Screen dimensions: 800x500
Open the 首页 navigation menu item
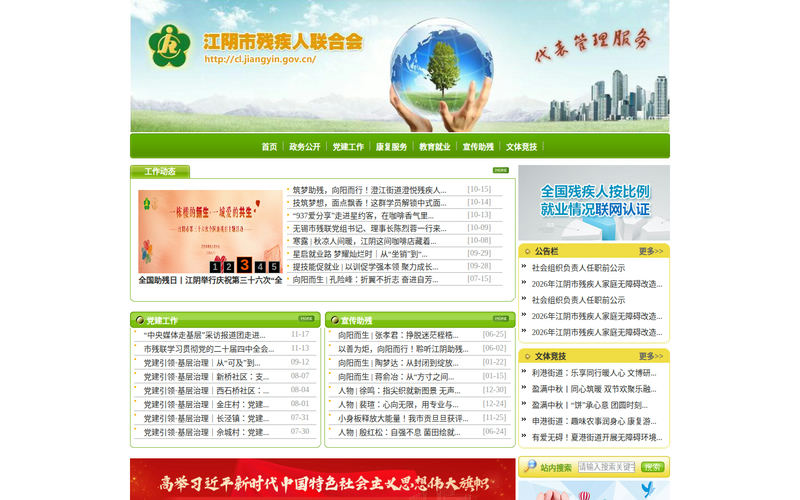(269, 147)
